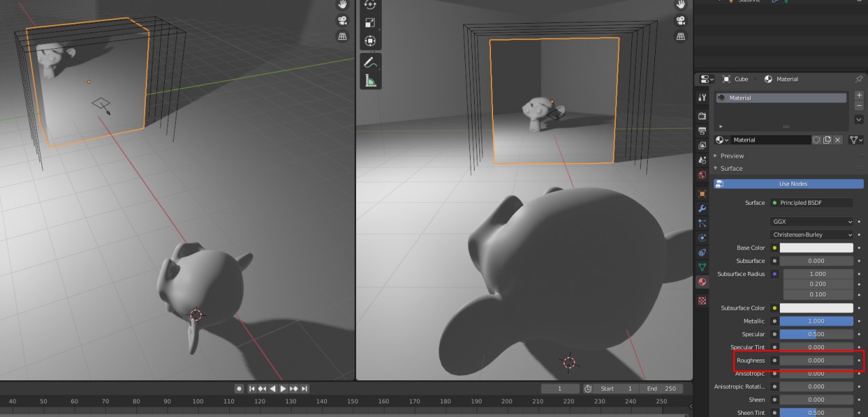Browse material datablock dropdown
The width and height of the screenshot is (868, 417).
click(x=722, y=140)
